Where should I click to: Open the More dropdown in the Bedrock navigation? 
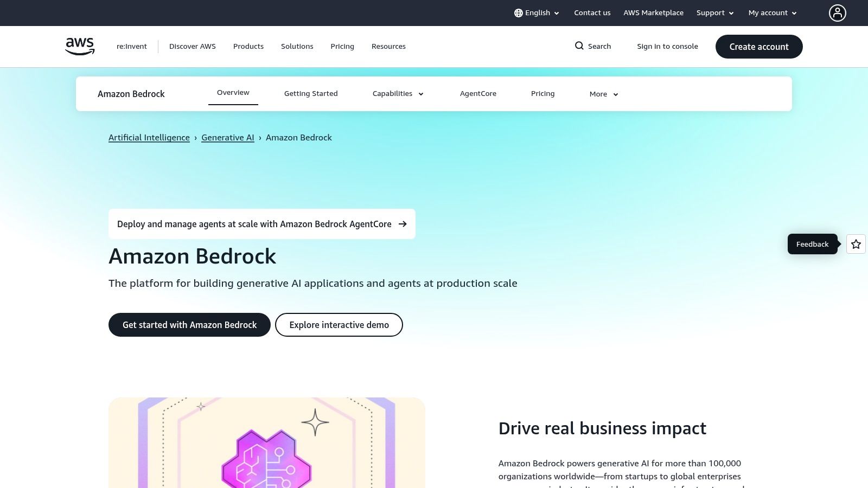click(x=603, y=94)
